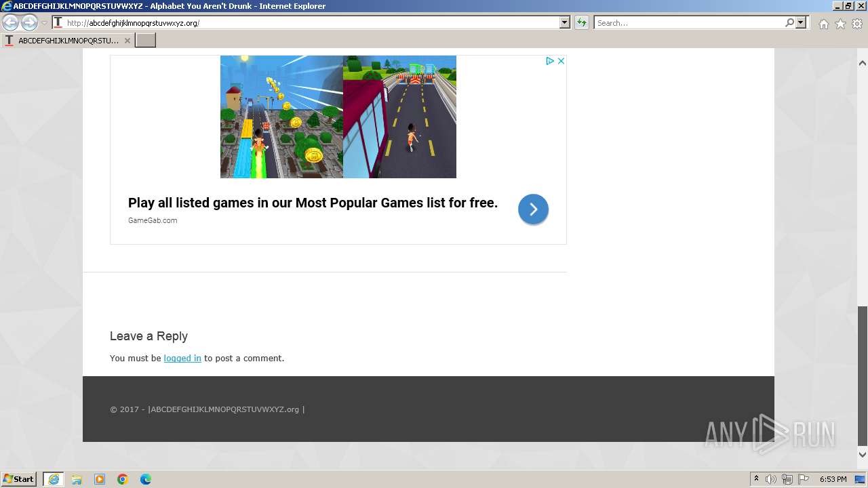
Task: Open the Windows Start button
Action: point(19,479)
